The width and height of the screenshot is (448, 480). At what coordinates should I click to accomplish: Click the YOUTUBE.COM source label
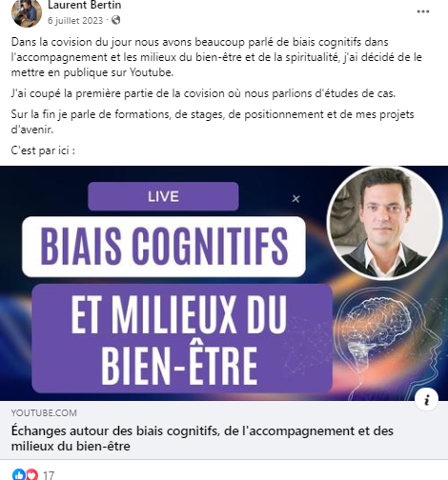(44, 413)
